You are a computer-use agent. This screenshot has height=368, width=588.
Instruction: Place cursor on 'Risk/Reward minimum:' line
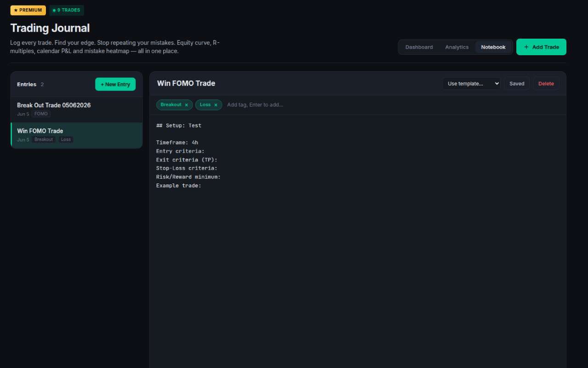pyautogui.click(x=188, y=177)
